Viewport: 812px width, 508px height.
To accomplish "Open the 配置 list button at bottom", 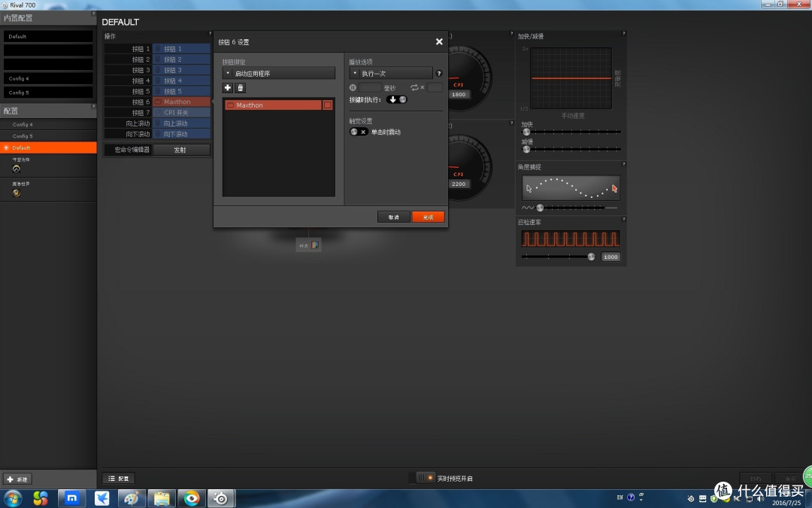I will (119, 478).
